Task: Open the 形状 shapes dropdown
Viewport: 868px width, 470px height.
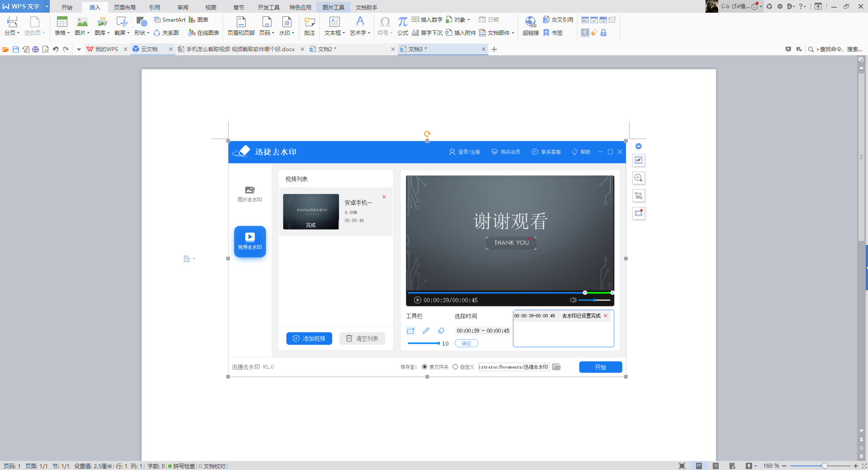Action: click(142, 33)
